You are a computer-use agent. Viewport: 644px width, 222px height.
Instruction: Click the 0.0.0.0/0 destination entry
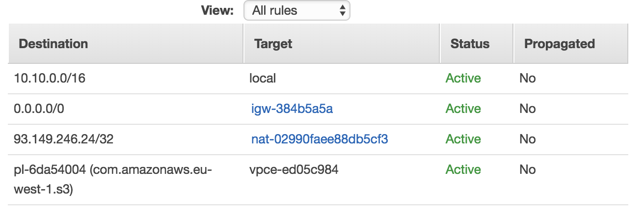(39, 109)
